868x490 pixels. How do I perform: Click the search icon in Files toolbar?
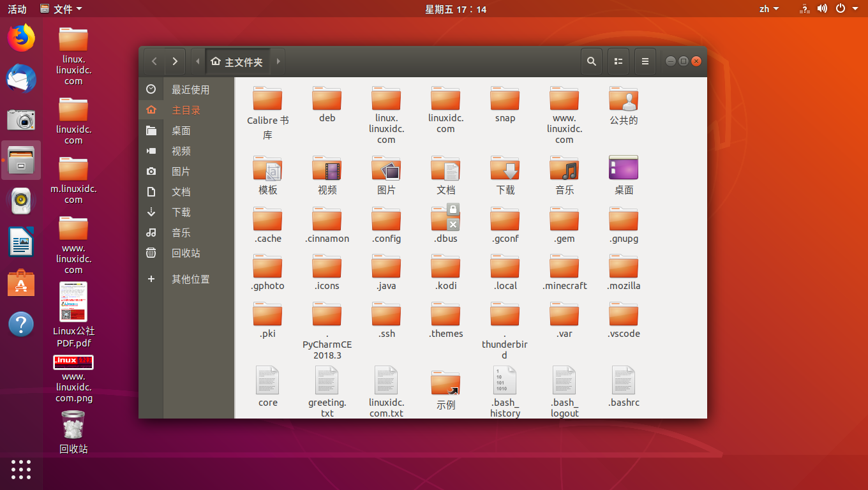coord(592,61)
